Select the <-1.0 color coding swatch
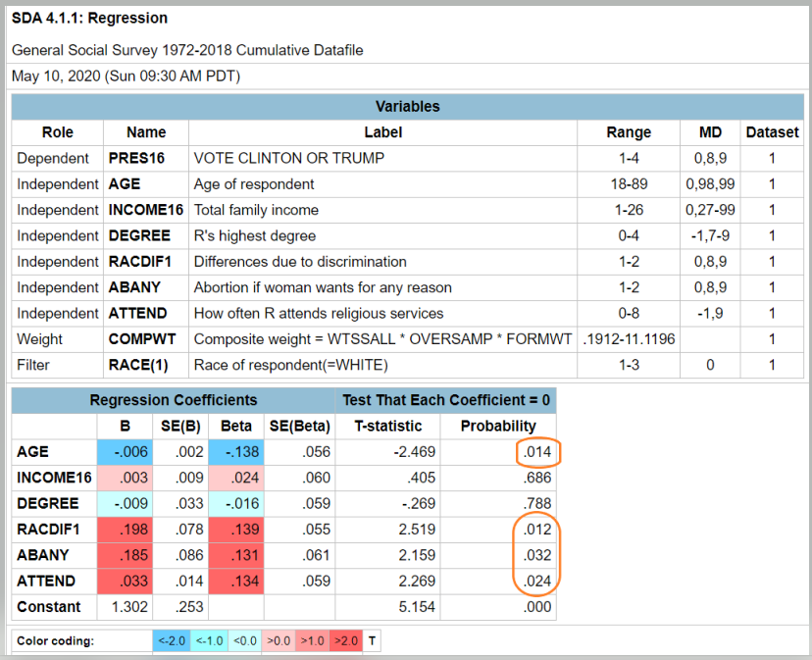The height and width of the screenshot is (660, 812). tap(209, 640)
